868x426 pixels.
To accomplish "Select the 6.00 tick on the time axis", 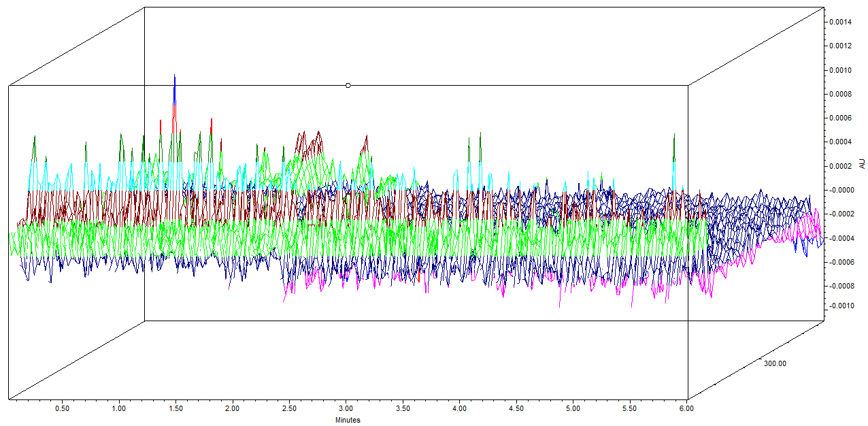I will (686, 409).
